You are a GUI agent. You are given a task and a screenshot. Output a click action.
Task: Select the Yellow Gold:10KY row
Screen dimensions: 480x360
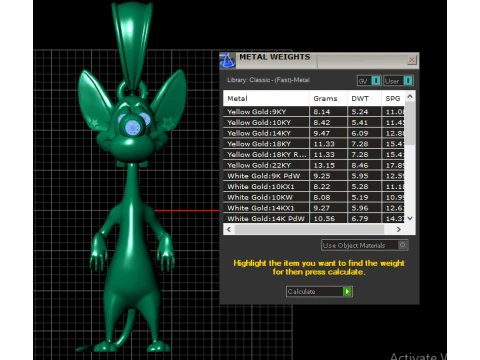tap(314, 122)
